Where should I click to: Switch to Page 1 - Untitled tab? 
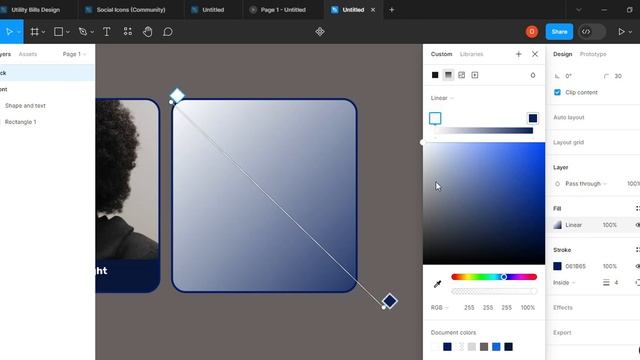point(283,9)
